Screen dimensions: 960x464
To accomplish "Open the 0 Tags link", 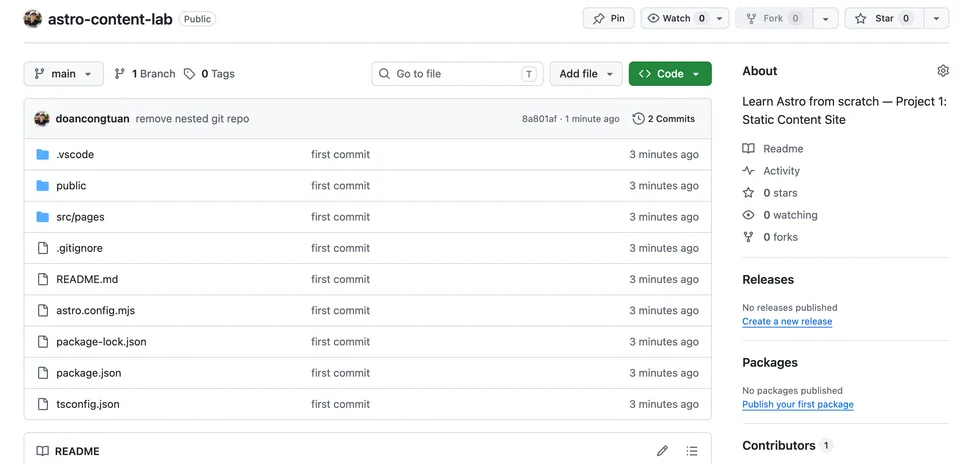I will pyautogui.click(x=209, y=74).
